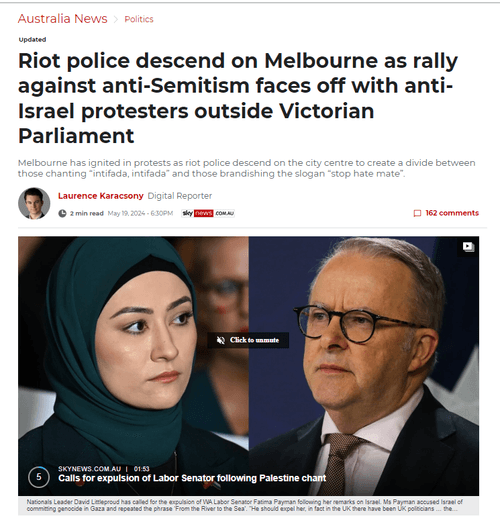
Task: Click the clock icon beside read time
Action: [x=62, y=213]
